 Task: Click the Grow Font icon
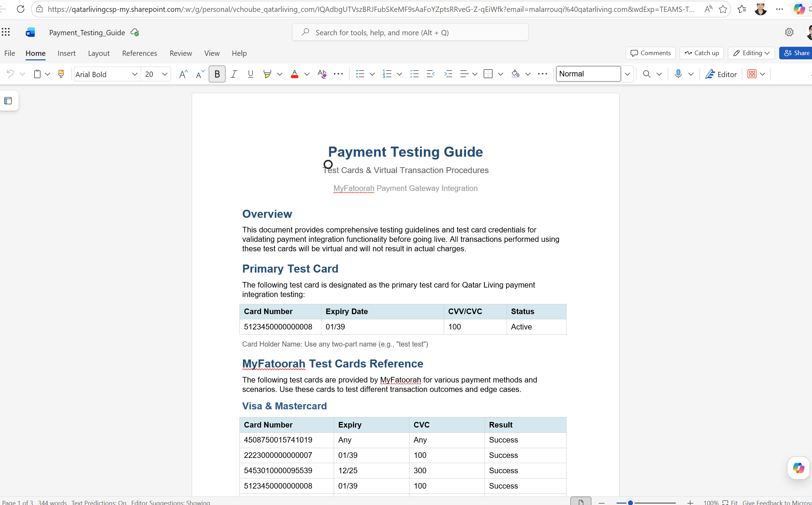183,74
